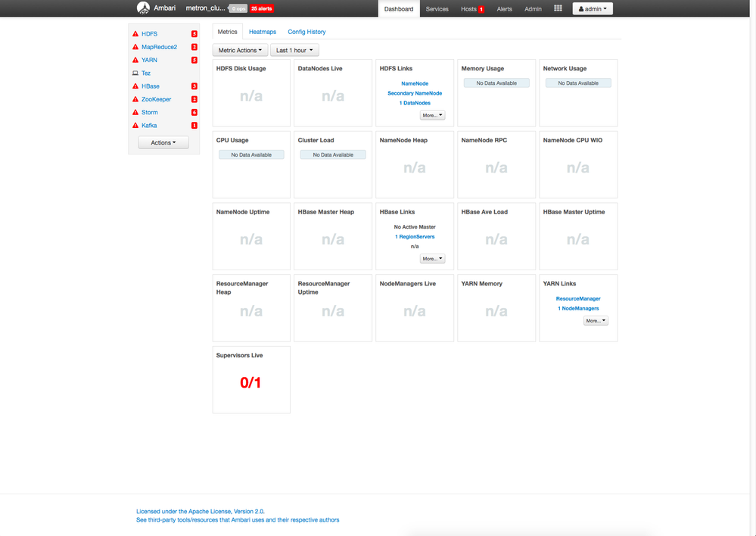Click the HDFS alert triangle icon
Screen dimensions: 756x536
click(x=135, y=33)
